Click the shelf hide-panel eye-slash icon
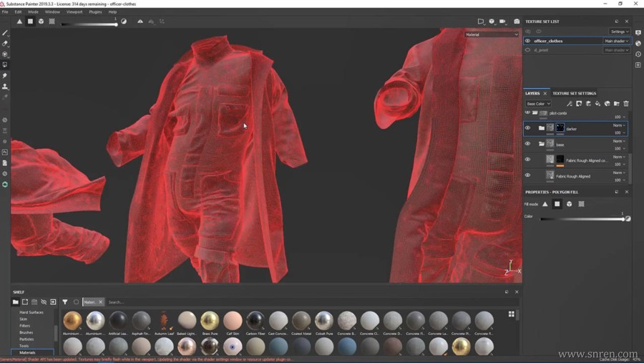This screenshot has width=644, height=363. 44,301
